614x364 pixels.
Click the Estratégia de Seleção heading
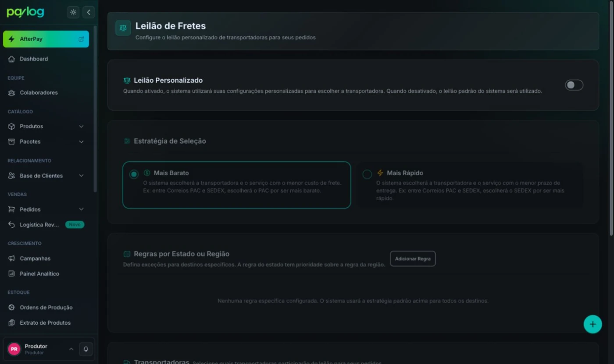pyautogui.click(x=170, y=141)
